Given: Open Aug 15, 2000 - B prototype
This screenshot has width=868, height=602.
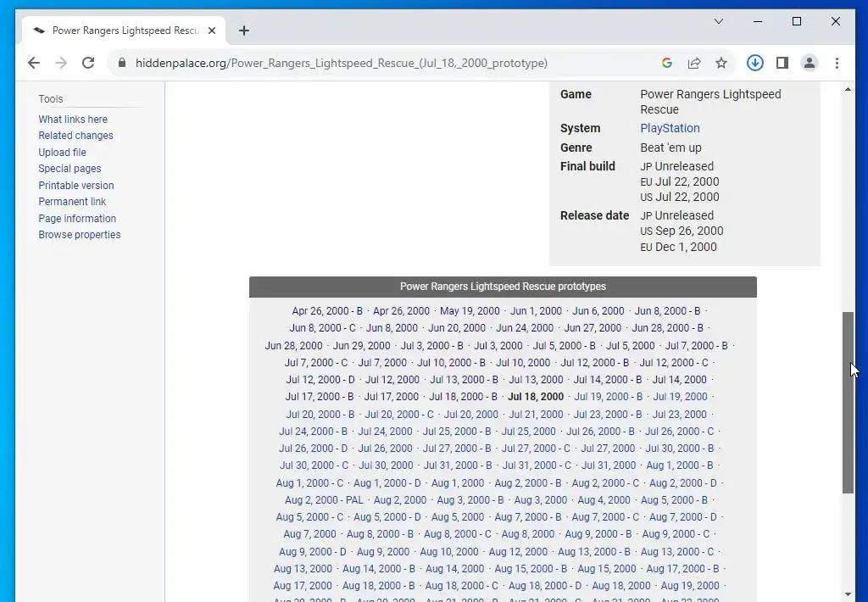Looking at the screenshot, I should click(x=531, y=569).
